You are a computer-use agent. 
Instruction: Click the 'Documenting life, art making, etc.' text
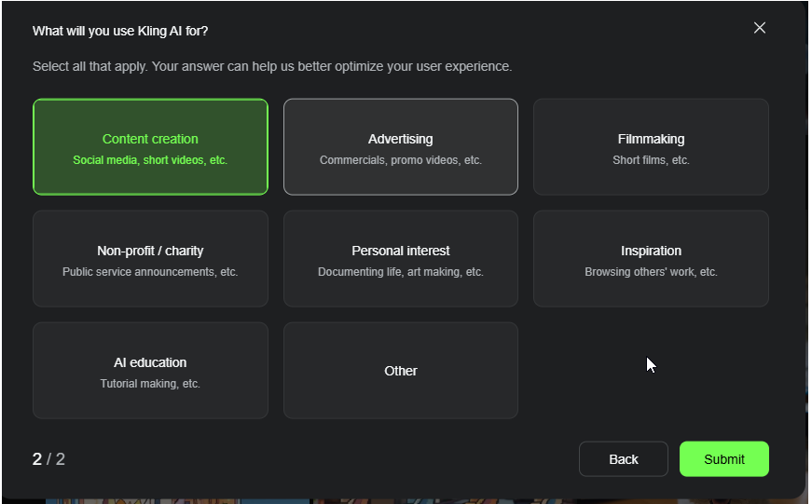tap(400, 272)
